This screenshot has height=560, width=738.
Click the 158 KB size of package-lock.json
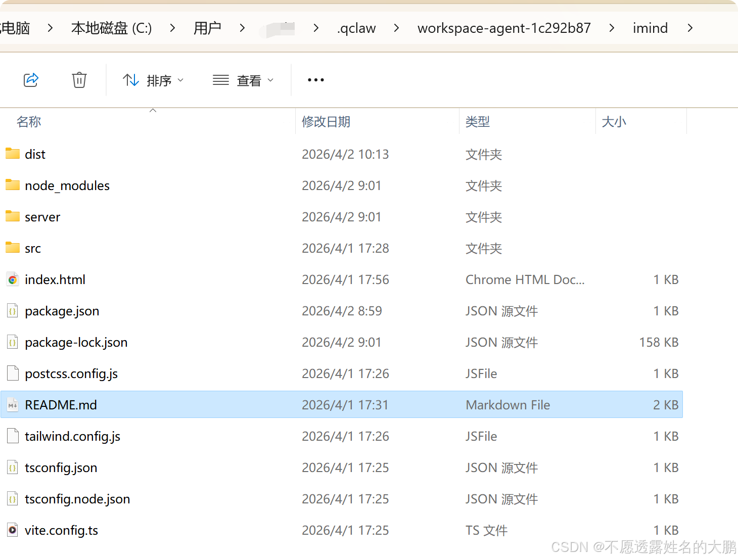coord(659,342)
